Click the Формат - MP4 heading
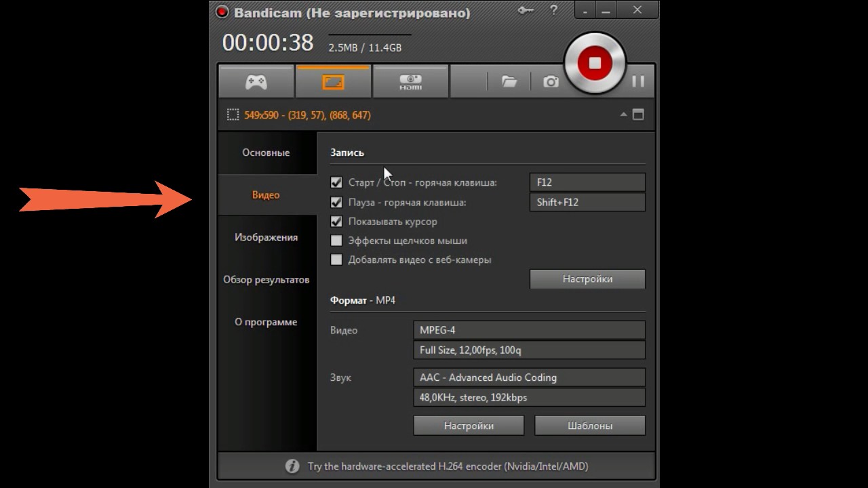This screenshot has width=868, height=488. click(x=363, y=300)
